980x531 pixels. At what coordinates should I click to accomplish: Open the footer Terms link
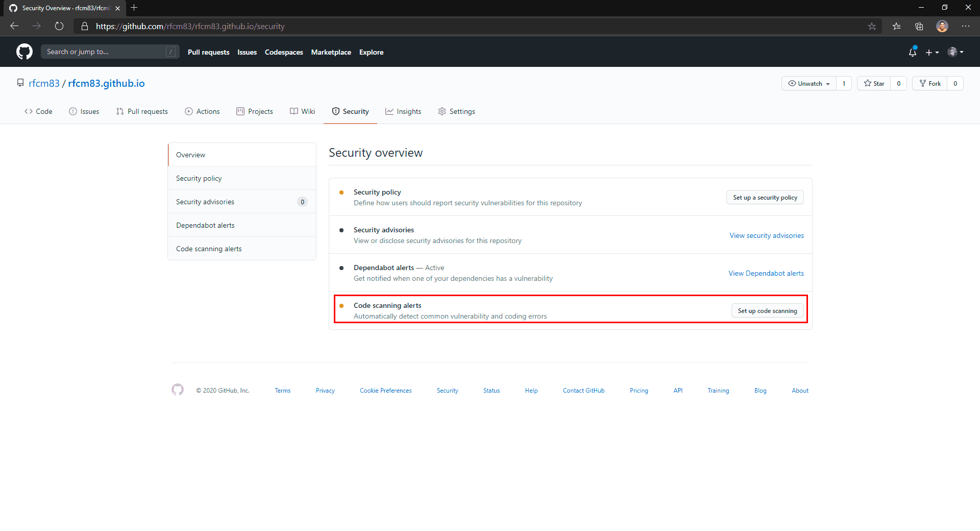(x=282, y=391)
